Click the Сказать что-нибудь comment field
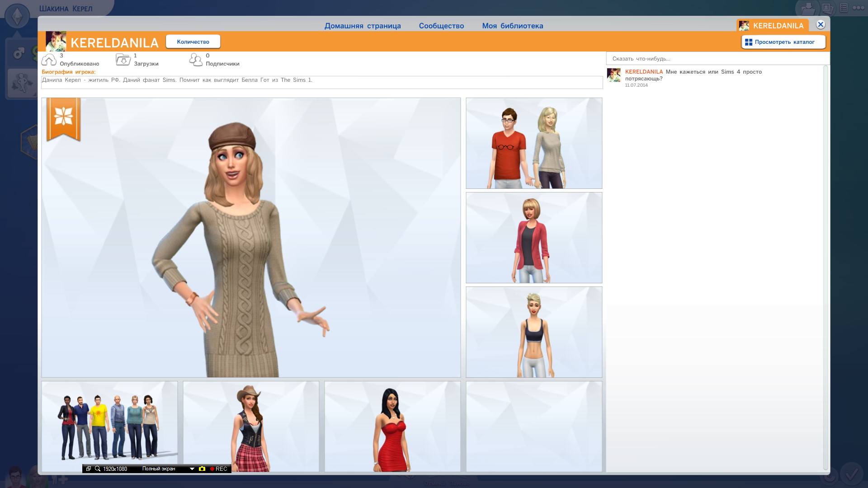The height and width of the screenshot is (488, 868). point(717,59)
